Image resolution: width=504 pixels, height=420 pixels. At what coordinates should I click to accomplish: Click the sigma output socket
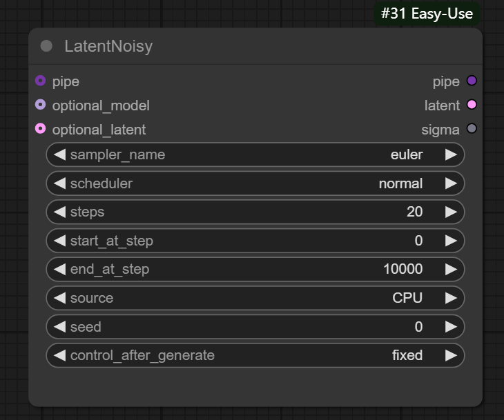point(472,129)
